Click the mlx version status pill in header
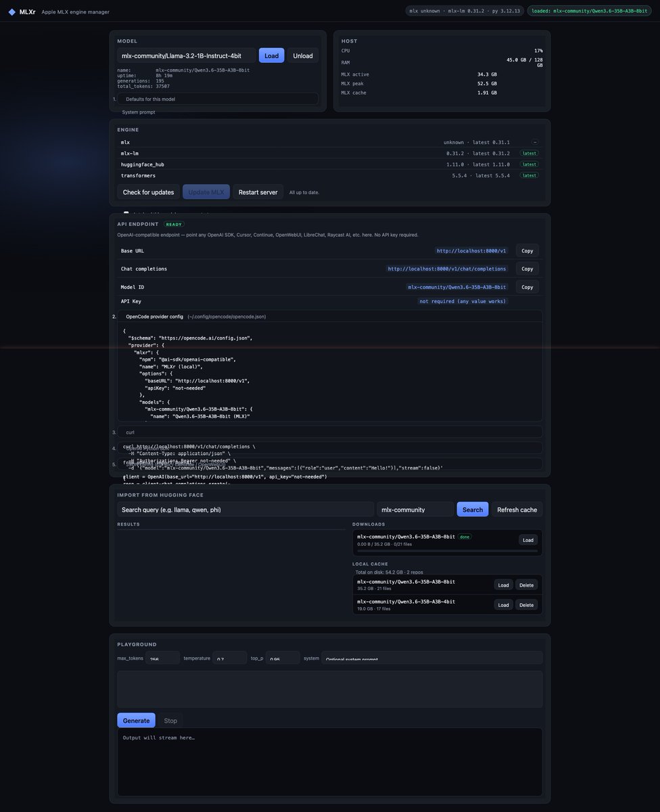The image size is (660, 812). tap(465, 11)
